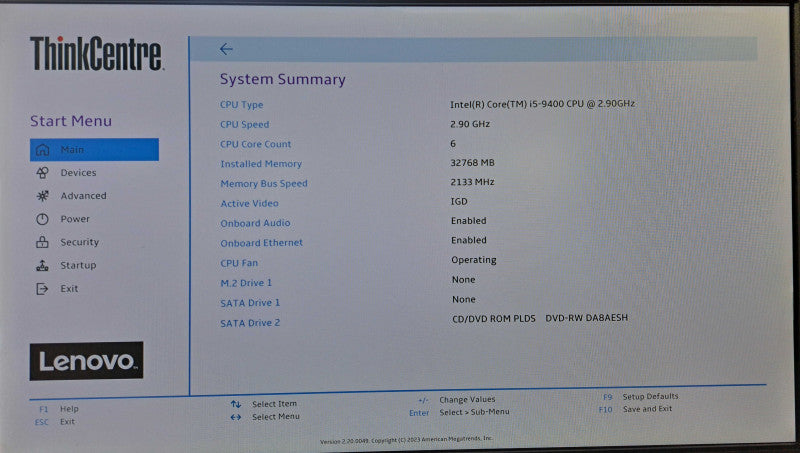800x453 pixels.
Task: Click the 32768 MB memory value
Action: (x=472, y=163)
